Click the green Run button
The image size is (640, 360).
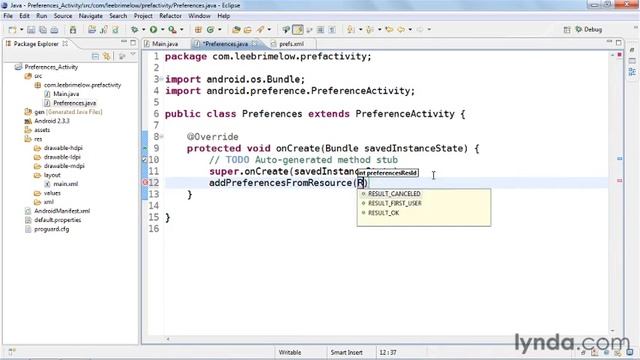pos(153,30)
